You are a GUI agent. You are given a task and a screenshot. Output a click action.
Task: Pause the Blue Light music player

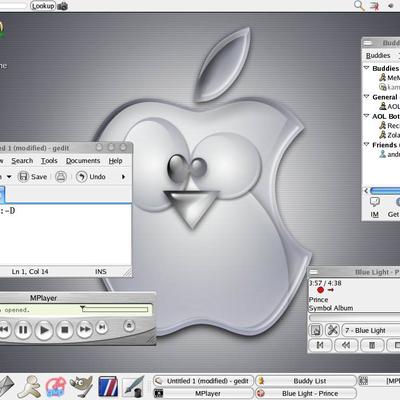[372, 345]
